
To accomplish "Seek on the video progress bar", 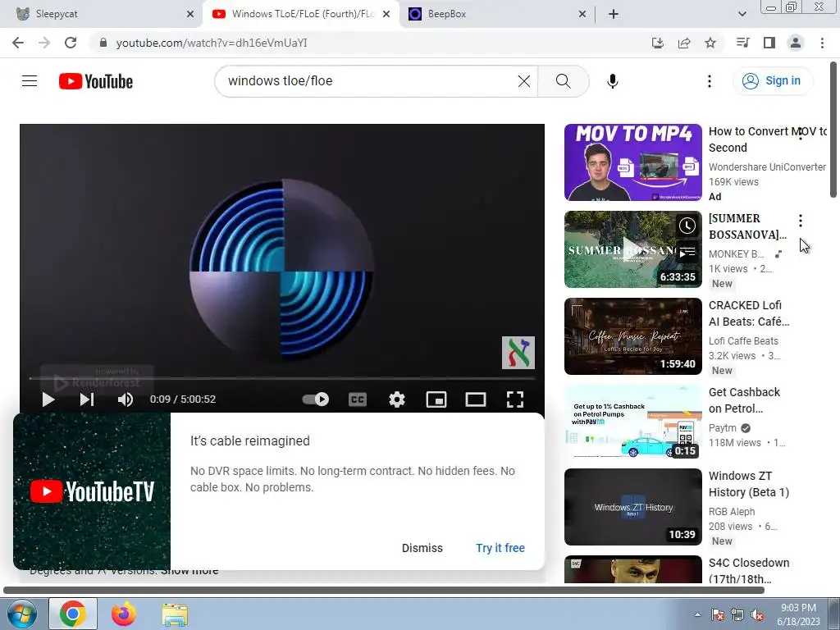I will click(282, 378).
